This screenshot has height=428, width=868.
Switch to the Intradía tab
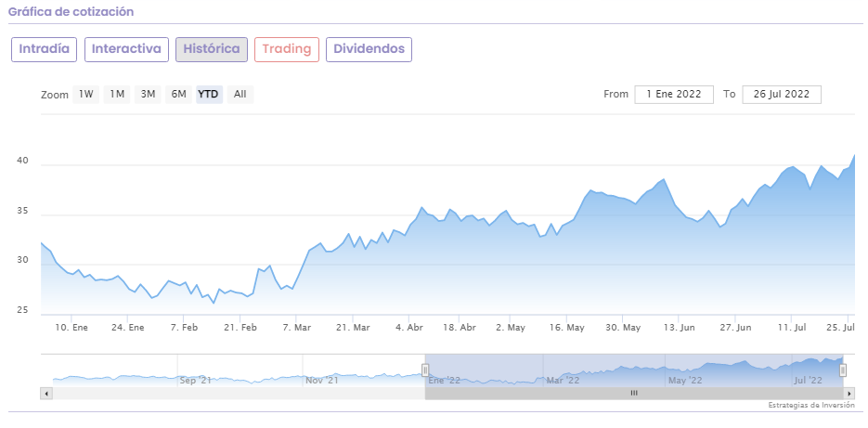pyautogui.click(x=44, y=49)
